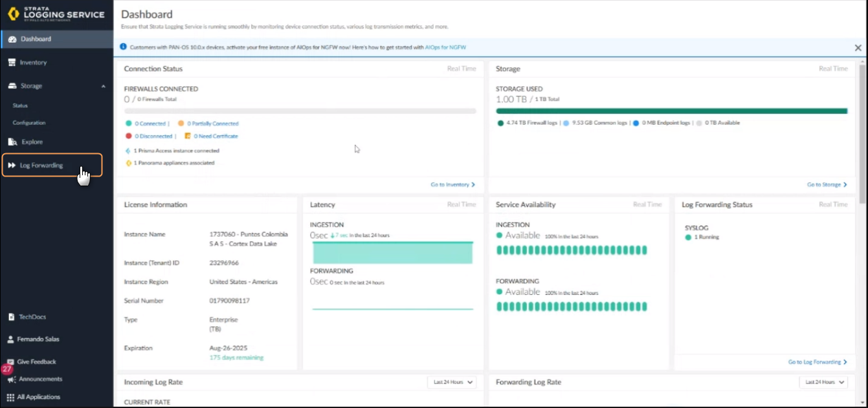Open Forwarding Log Rate time range dropdown
Screen dimensions: 868x408
pyautogui.click(x=823, y=382)
